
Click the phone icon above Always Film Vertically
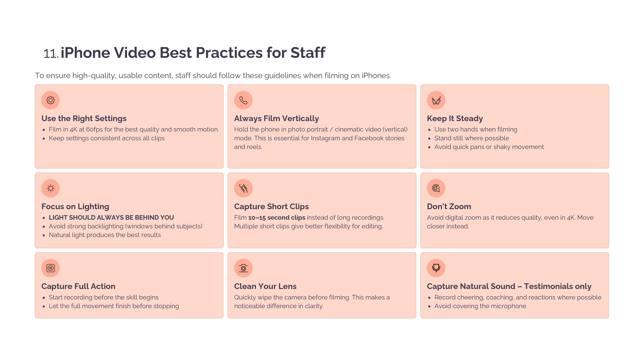(243, 100)
